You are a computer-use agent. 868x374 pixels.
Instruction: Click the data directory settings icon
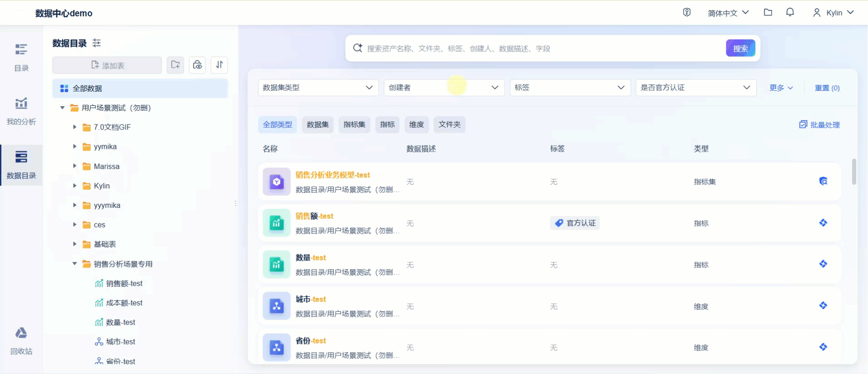97,43
